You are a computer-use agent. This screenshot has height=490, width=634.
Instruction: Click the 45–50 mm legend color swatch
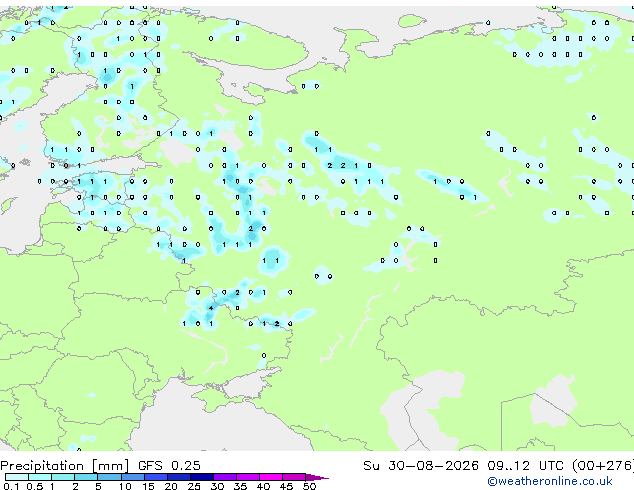[294, 477]
